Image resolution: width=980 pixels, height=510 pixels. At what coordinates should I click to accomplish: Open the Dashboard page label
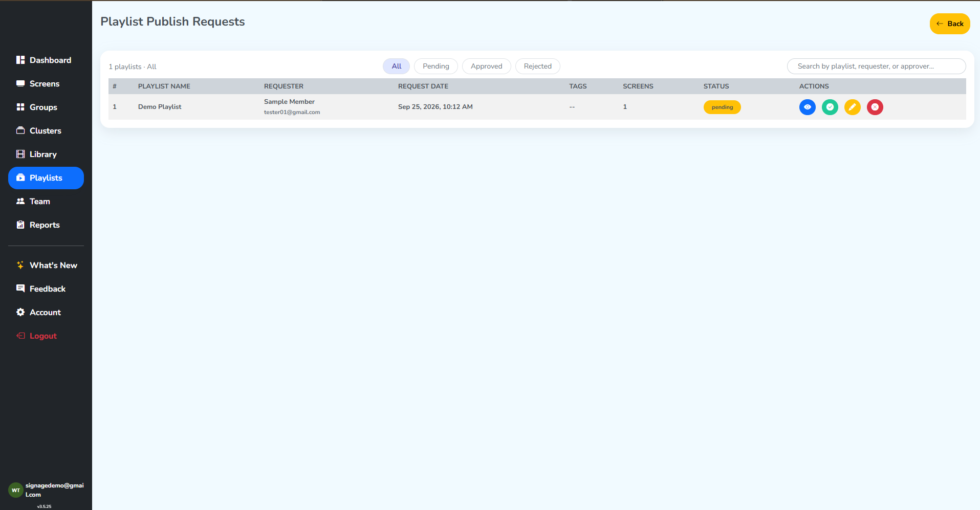[x=50, y=60]
